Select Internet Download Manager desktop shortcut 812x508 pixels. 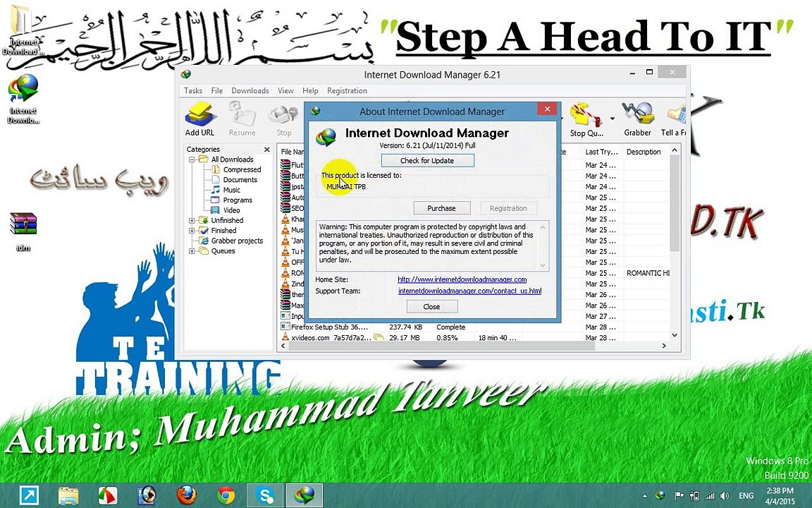pos(23,99)
